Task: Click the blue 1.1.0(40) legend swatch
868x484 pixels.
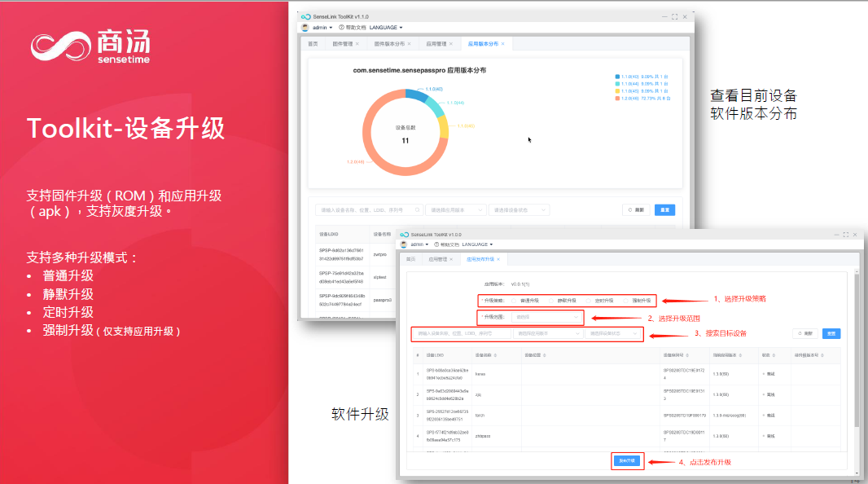Action: point(617,77)
